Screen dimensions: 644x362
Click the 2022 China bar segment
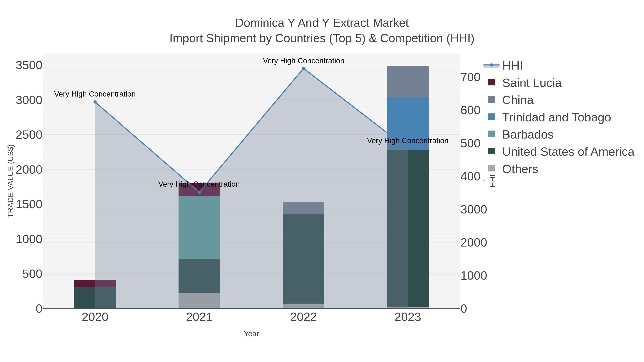pyautogui.click(x=304, y=208)
